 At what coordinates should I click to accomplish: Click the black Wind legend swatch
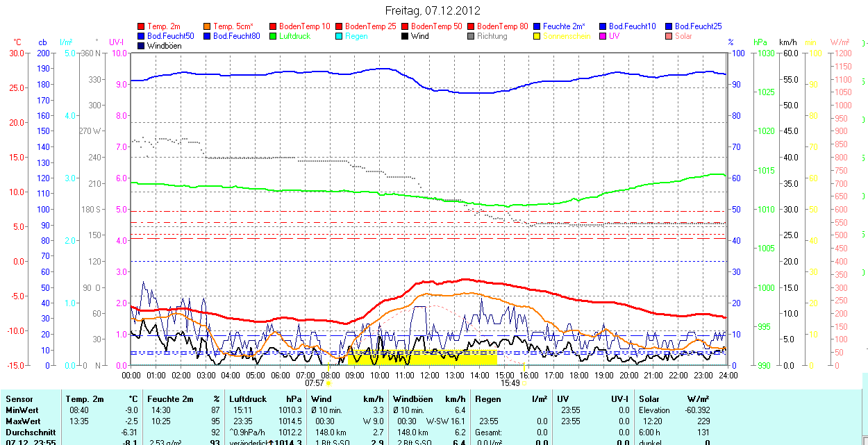406,36
